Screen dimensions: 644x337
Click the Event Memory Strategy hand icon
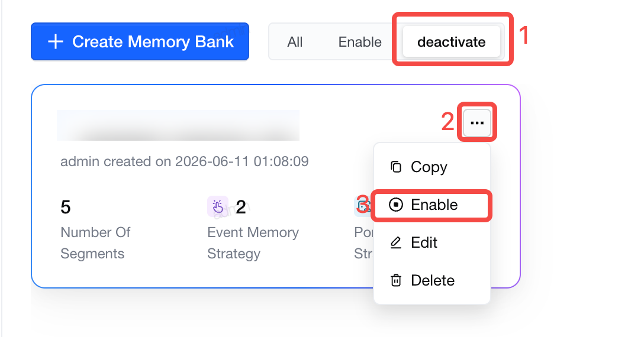218,206
